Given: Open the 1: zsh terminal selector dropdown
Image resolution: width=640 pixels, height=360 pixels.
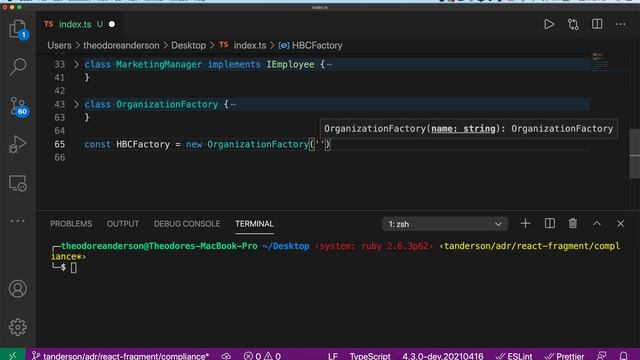Looking at the screenshot, I should 445,224.
